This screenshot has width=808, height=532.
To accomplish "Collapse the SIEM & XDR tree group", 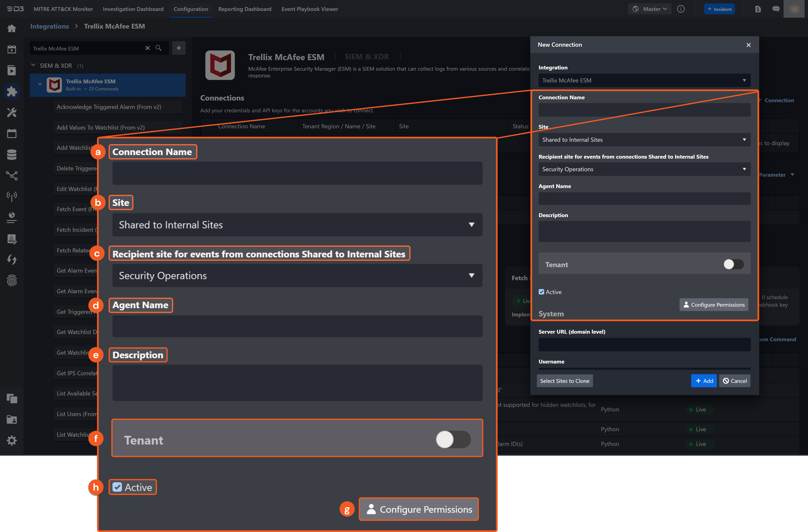I will point(33,65).
